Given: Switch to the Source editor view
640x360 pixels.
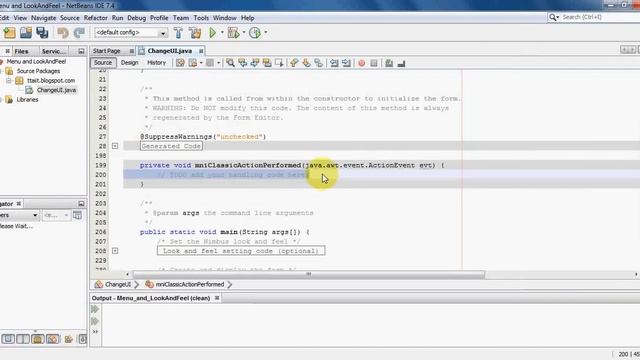Looking at the screenshot, I should (x=103, y=63).
